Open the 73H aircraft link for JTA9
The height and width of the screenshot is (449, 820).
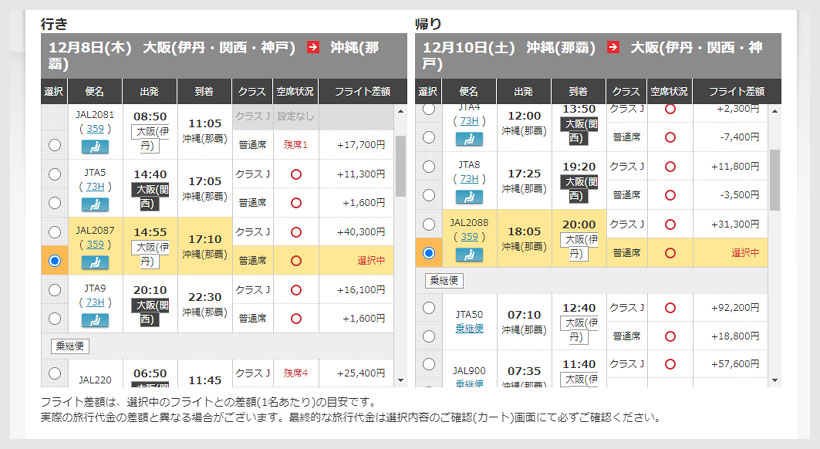point(95,302)
